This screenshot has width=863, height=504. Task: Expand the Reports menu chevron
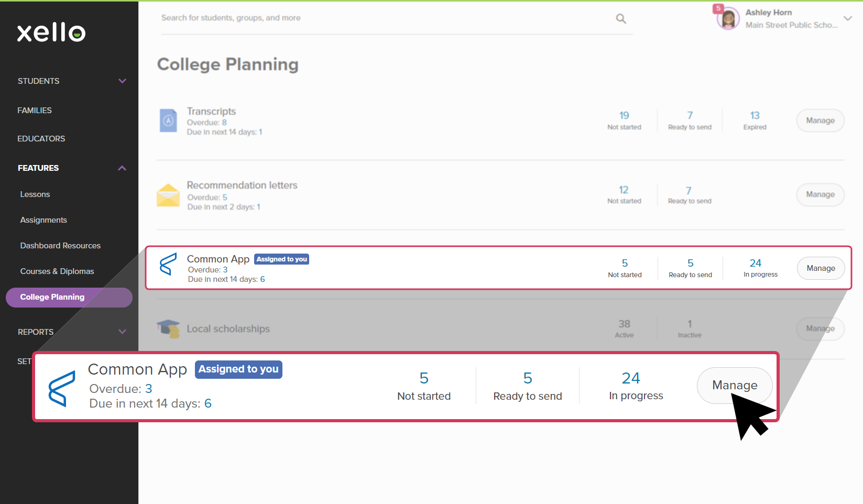tap(122, 332)
